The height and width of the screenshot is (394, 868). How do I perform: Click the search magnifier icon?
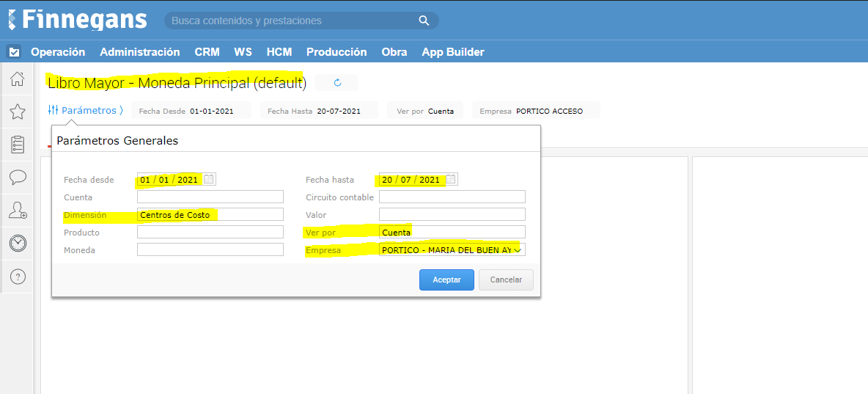[x=424, y=21]
